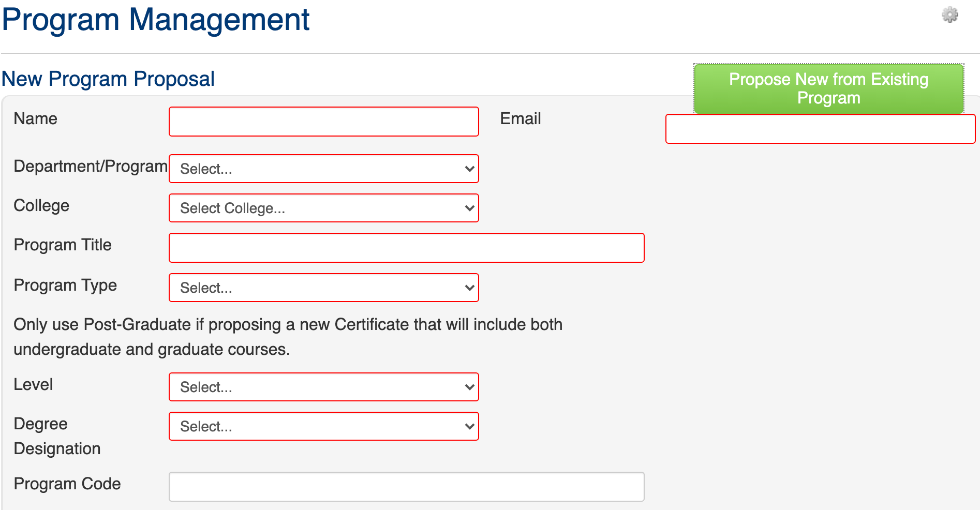Click the New Program Proposal heading
The width and height of the screenshot is (980, 510).
pyautogui.click(x=108, y=79)
